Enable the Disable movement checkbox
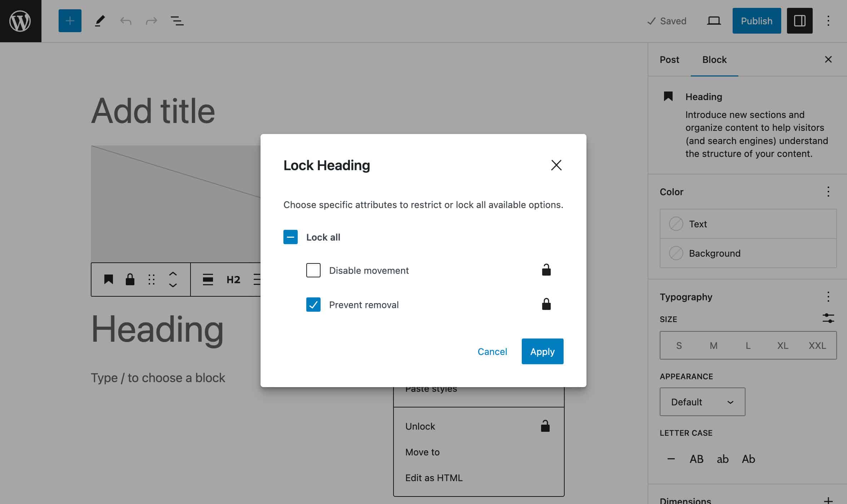 tap(313, 270)
